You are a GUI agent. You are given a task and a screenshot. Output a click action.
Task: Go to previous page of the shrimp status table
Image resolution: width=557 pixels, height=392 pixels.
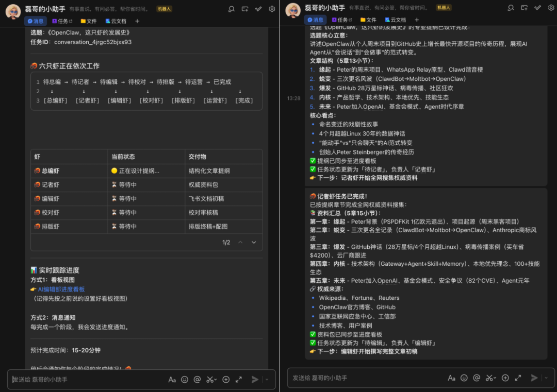tap(240, 243)
